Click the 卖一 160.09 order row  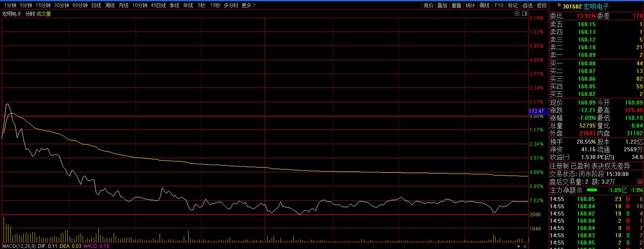click(x=596, y=55)
